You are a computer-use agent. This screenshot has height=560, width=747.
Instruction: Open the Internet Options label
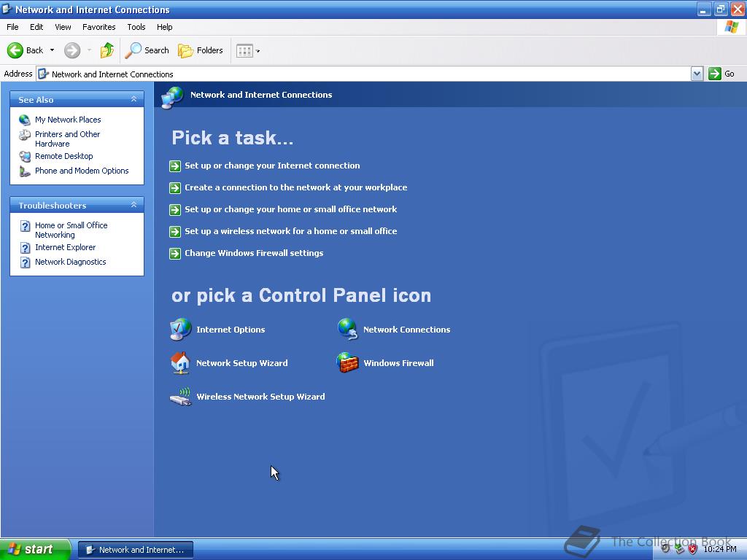pos(231,330)
